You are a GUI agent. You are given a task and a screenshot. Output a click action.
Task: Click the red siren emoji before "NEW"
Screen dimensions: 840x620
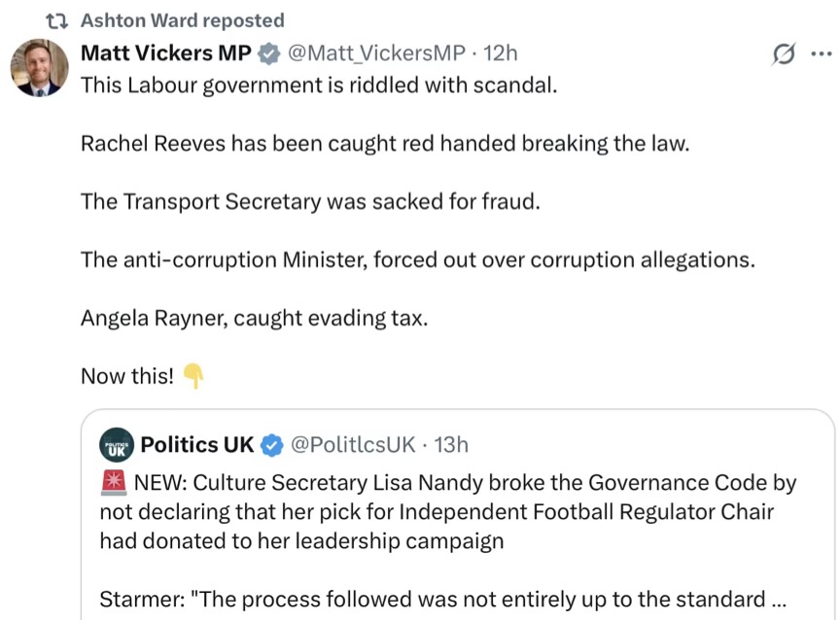[x=111, y=482]
